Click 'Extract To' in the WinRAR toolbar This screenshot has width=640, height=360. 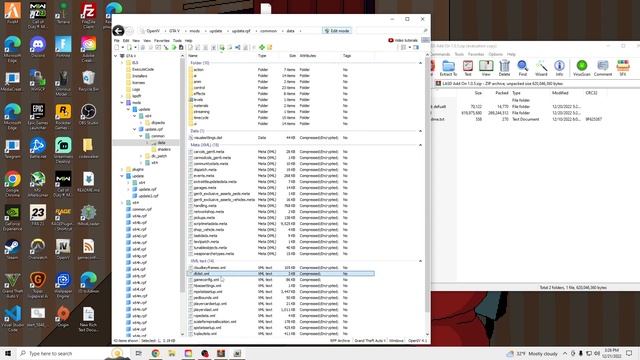tap(448, 68)
